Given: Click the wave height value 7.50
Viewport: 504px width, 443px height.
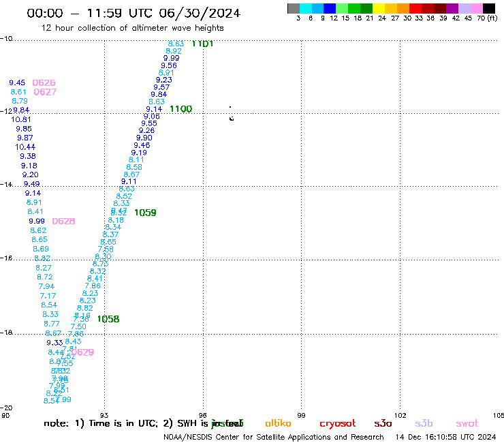Looking at the screenshot, I should click(78, 326).
